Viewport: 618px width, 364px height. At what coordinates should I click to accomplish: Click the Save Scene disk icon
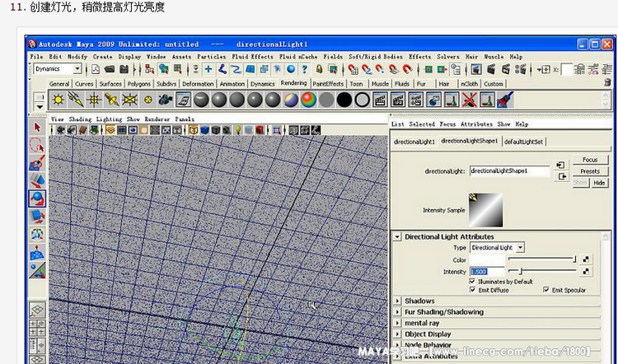(124, 69)
